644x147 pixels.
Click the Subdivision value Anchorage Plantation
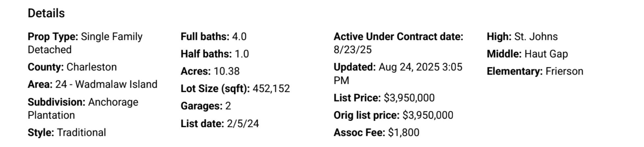113,102
